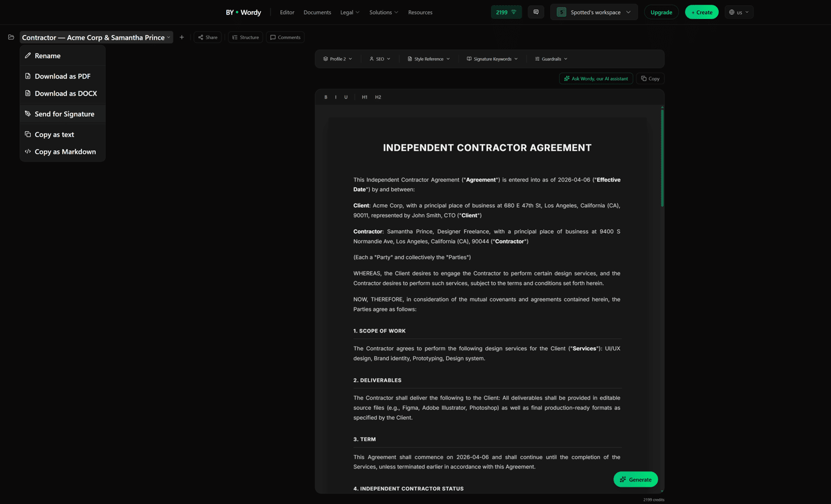The height and width of the screenshot is (504, 831).
Task: Open the Spotted's workspace selector
Action: coord(594,12)
